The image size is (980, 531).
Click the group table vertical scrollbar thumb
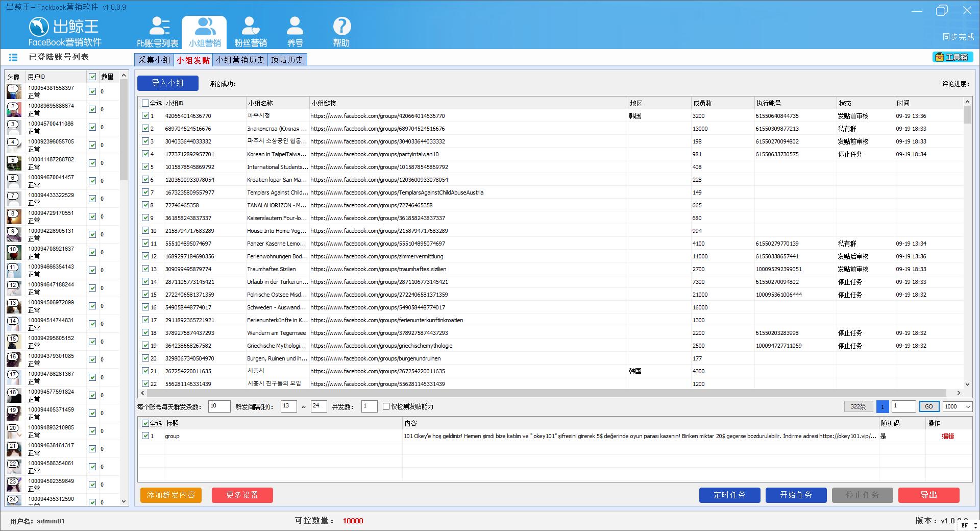coord(967,114)
